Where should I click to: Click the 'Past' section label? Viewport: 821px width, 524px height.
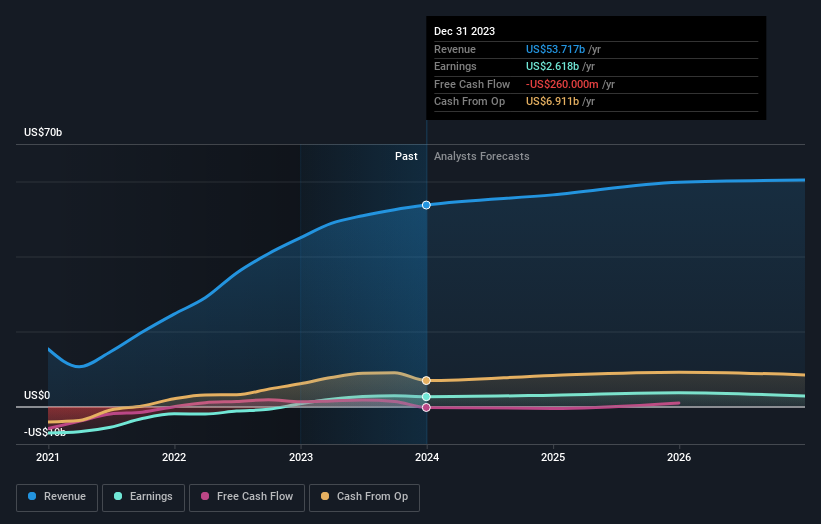(x=406, y=157)
